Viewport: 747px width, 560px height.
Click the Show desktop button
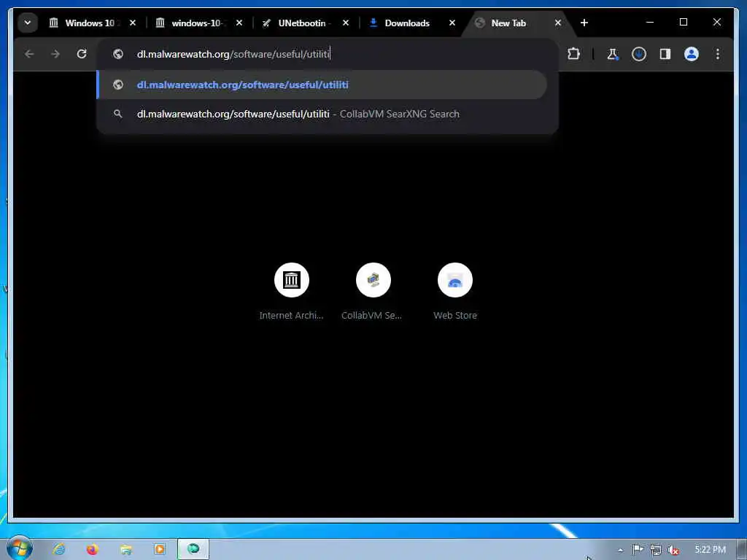click(x=741, y=550)
